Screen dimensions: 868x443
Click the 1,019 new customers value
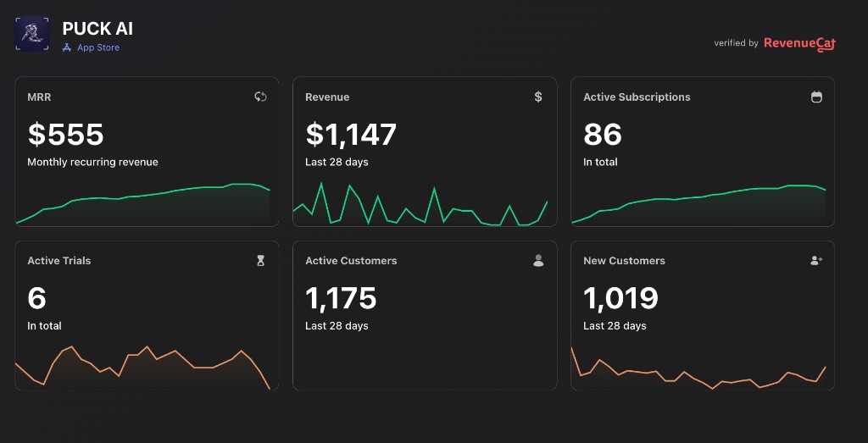pos(620,299)
